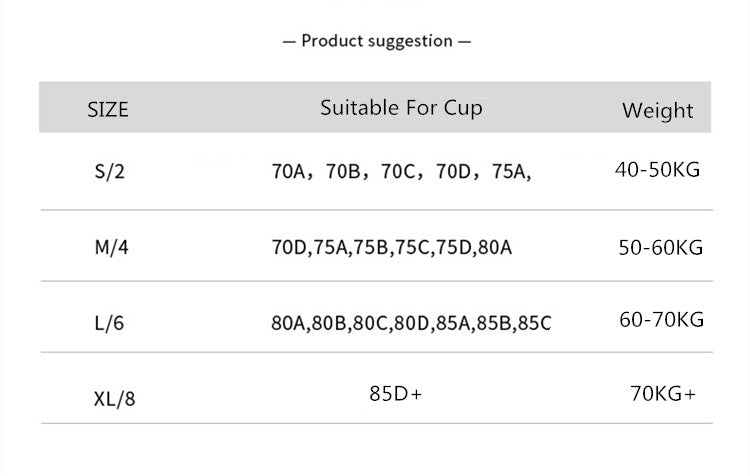750x476 pixels.
Task: Select 75A ending the S/2 cup list
Action: pos(509,171)
